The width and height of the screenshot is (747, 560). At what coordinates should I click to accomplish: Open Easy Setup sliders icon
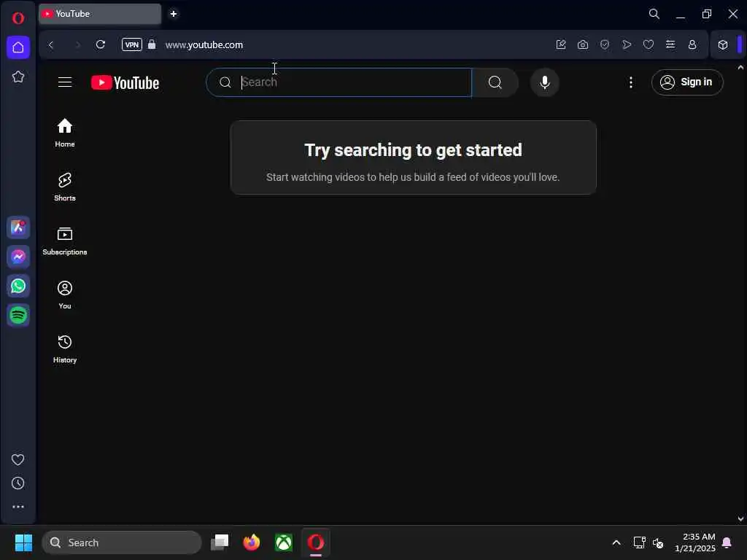(670, 44)
